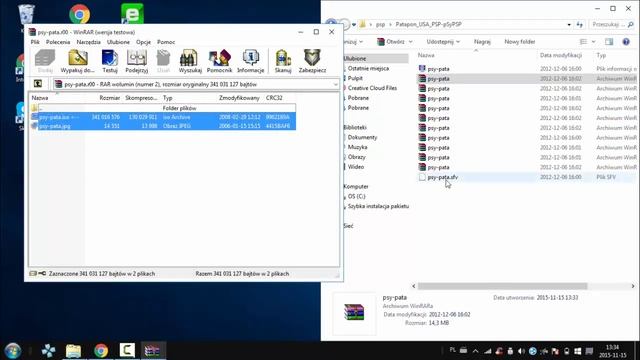640x360 pixels.
Task: Click the Zabezpiecz toolbar icon
Action: click(x=312, y=61)
